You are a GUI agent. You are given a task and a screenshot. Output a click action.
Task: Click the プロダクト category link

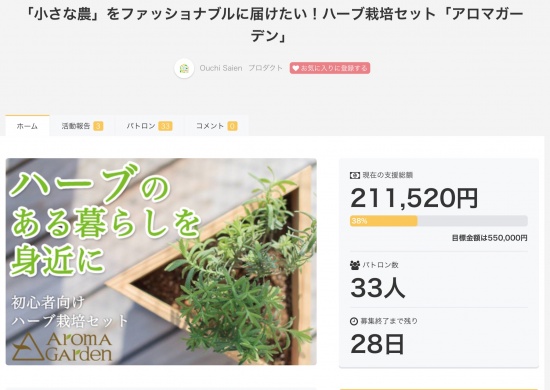265,68
